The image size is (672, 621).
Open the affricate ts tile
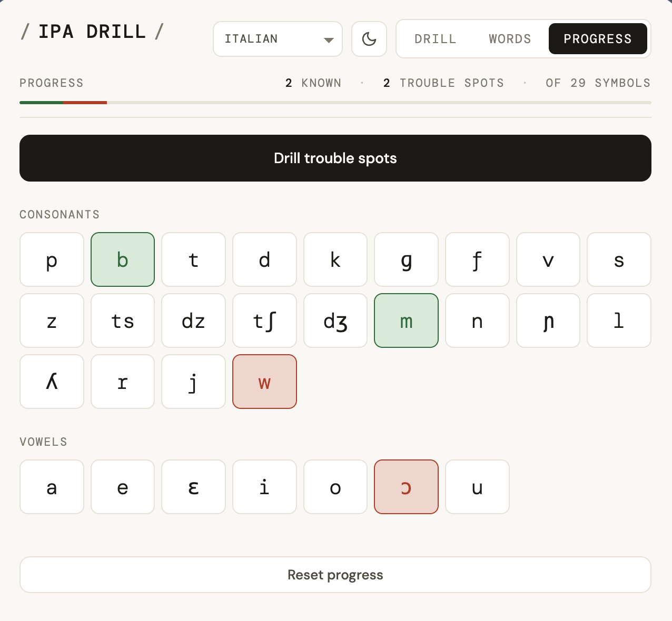point(123,320)
